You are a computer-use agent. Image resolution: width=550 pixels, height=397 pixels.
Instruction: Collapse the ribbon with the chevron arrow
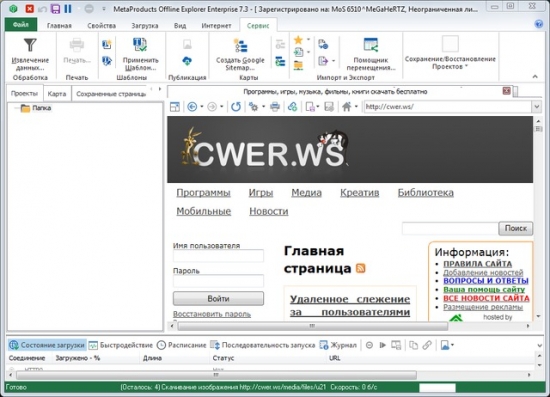(x=535, y=76)
